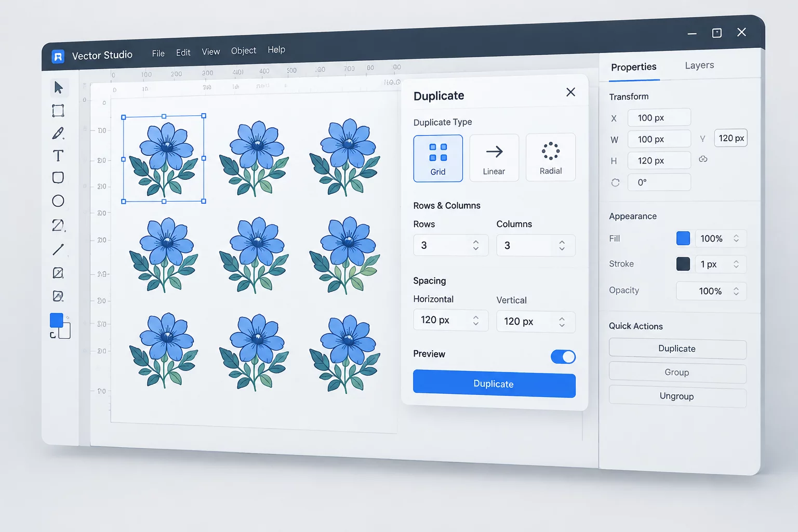
Task: Choose the Radial duplicate type
Action: coord(551,157)
